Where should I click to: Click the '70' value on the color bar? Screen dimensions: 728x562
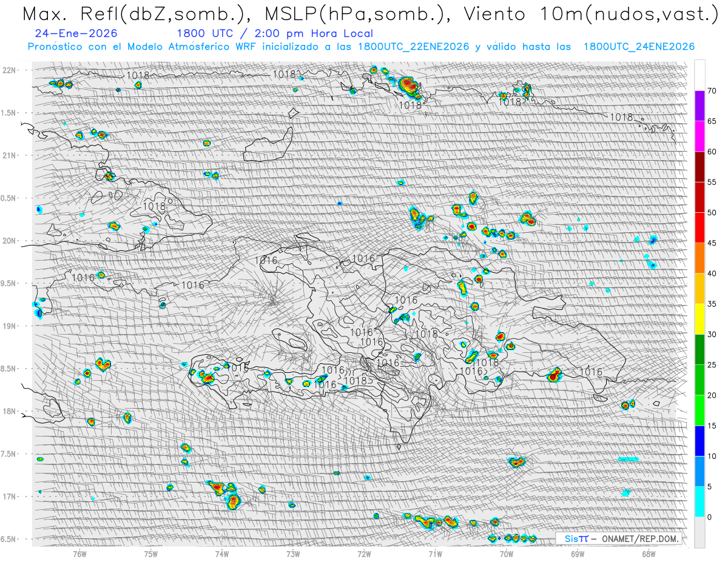point(712,91)
